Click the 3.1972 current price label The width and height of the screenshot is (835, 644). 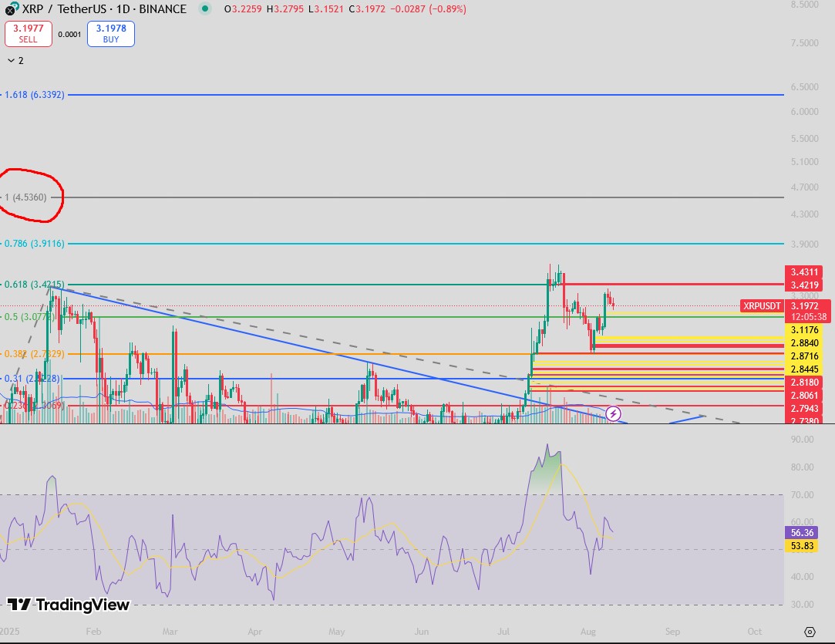(x=805, y=305)
